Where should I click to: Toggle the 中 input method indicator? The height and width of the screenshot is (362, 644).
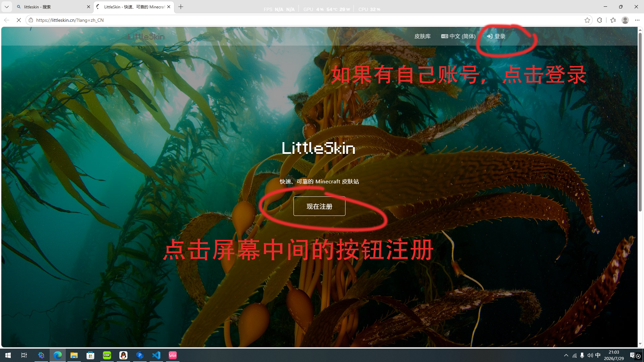click(598, 355)
